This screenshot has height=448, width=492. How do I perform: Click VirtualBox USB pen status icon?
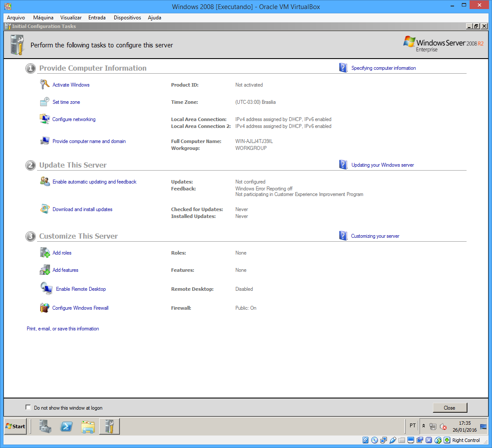pyautogui.click(x=392, y=440)
